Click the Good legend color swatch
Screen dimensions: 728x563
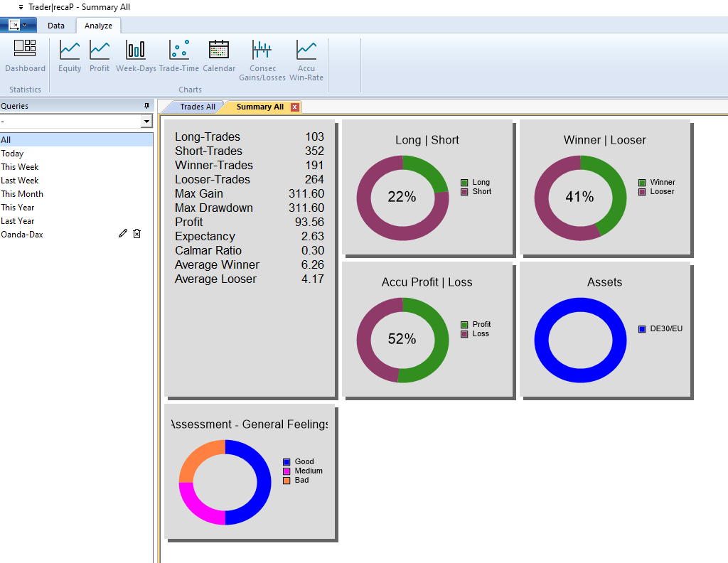click(287, 462)
